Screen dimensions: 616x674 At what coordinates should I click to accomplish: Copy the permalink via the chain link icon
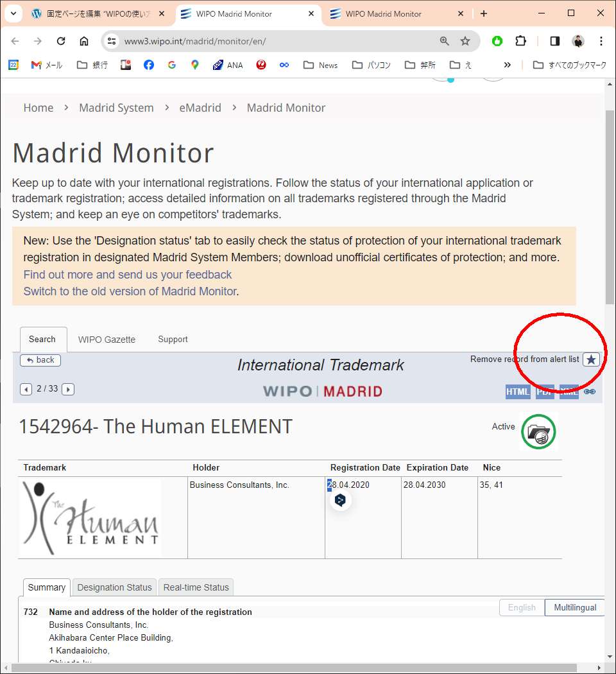pos(590,392)
